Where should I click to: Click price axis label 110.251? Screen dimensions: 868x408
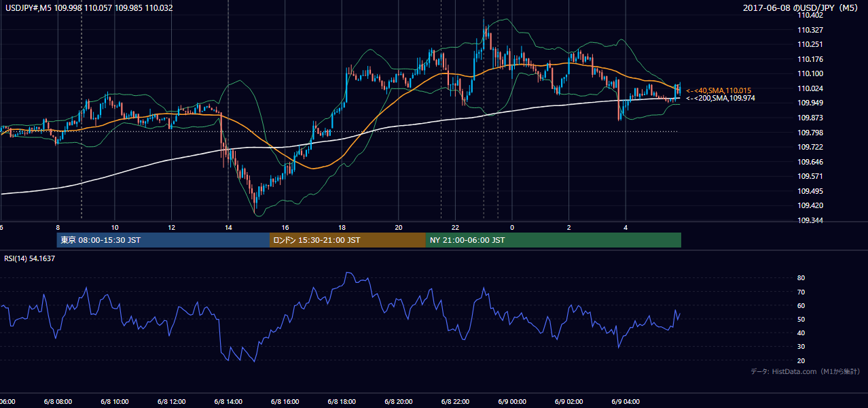(811, 45)
